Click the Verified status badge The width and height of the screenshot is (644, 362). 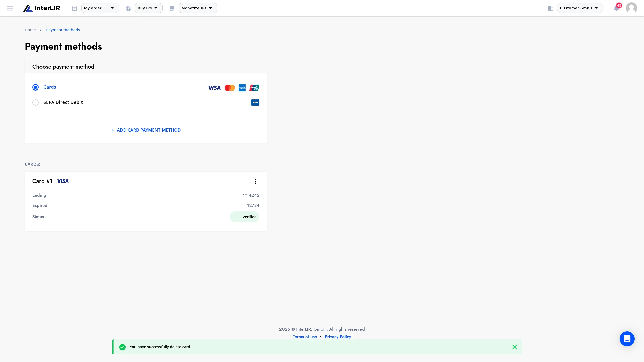pyautogui.click(x=245, y=217)
